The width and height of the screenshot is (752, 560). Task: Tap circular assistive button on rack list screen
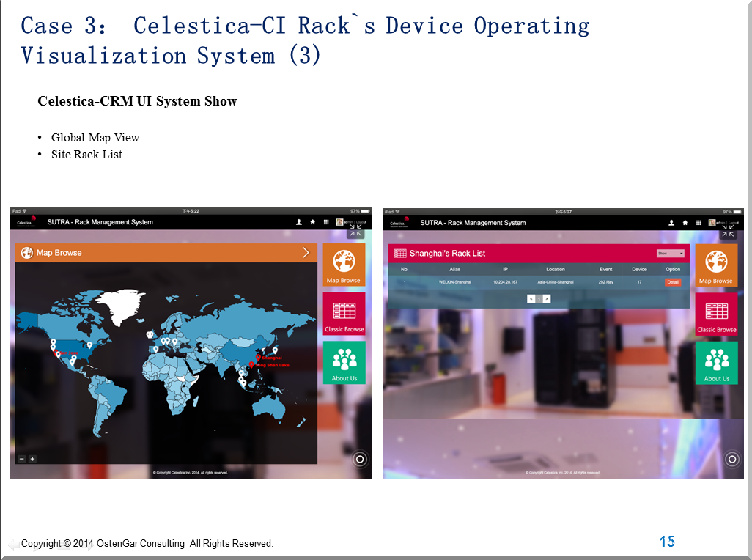tap(731, 460)
